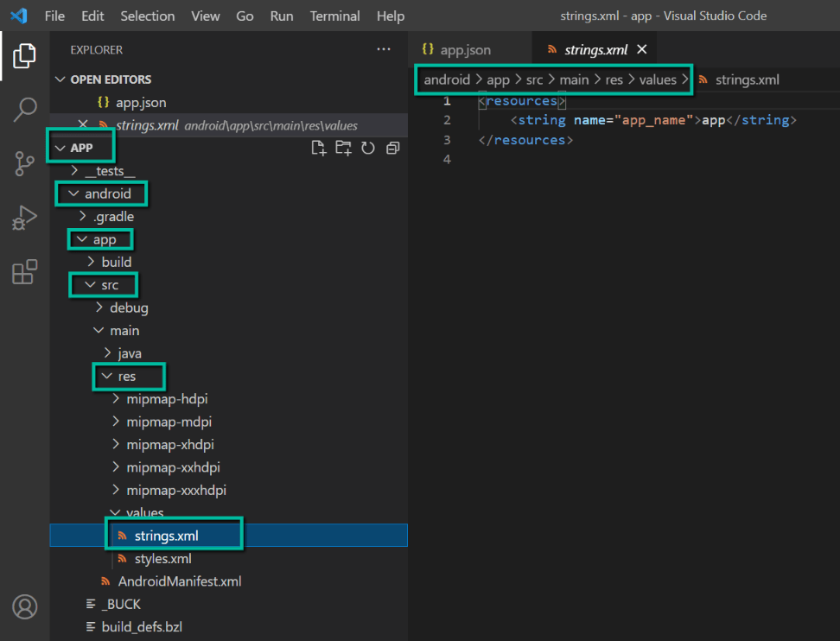Refresh the Explorer tree
This screenshot has height=641, width=840.
pyautogui.click(x=367, y=148)
